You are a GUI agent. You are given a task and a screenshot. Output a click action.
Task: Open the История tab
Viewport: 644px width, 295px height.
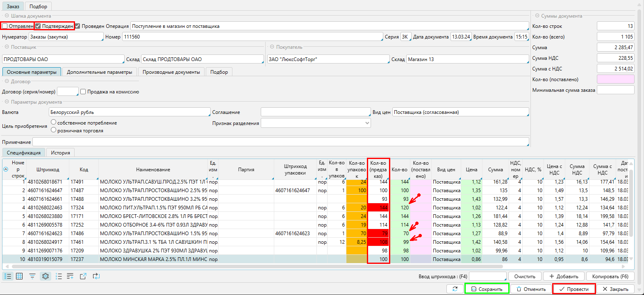coord(60,153)
